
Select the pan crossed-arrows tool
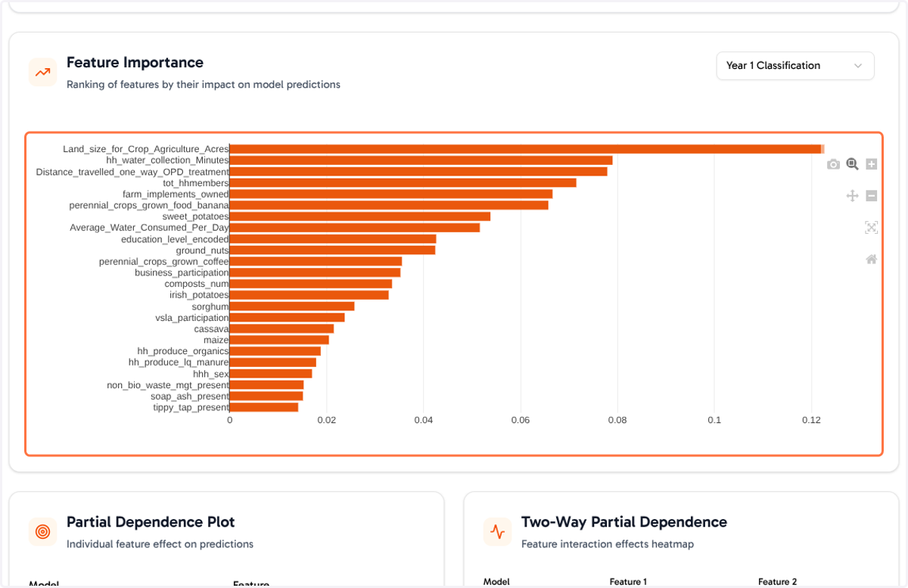coord(852,196)
